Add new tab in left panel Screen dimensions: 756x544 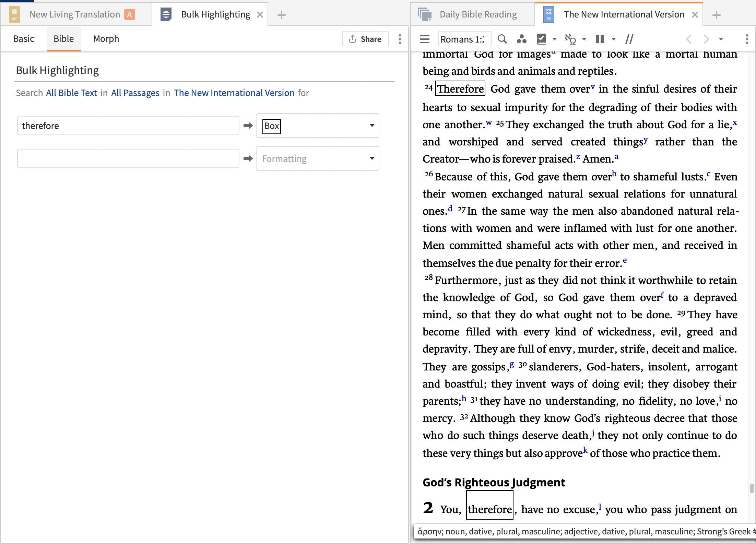point(281,15)
